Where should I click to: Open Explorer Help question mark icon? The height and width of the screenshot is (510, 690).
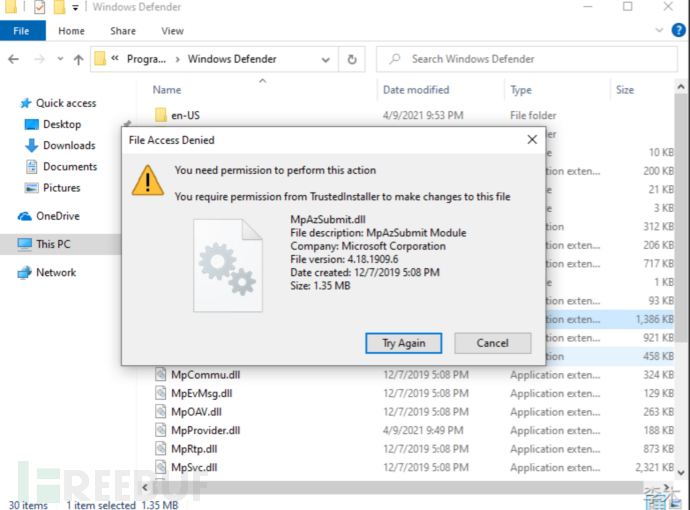tap(678, 30)
